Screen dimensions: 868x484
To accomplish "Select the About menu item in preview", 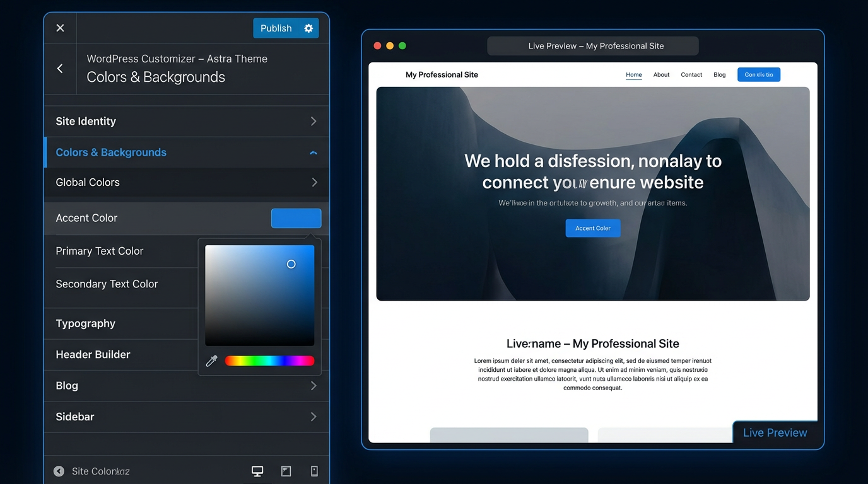I will click(661, 74).
